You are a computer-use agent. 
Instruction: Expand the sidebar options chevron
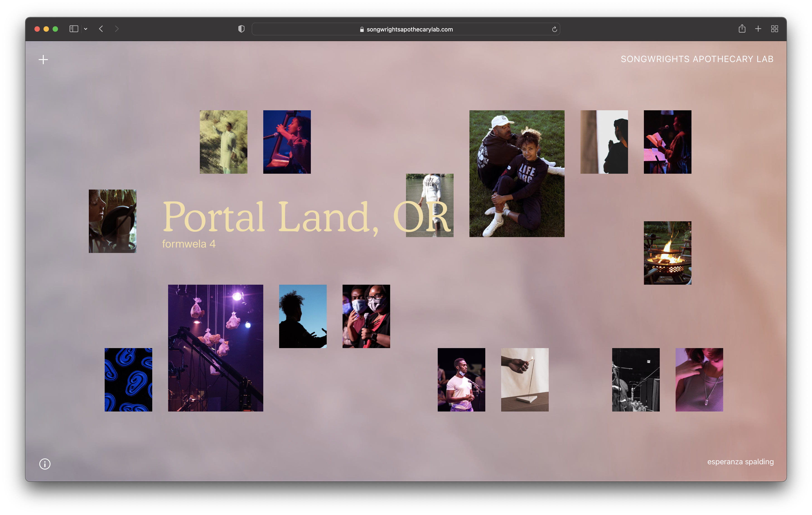86,29
